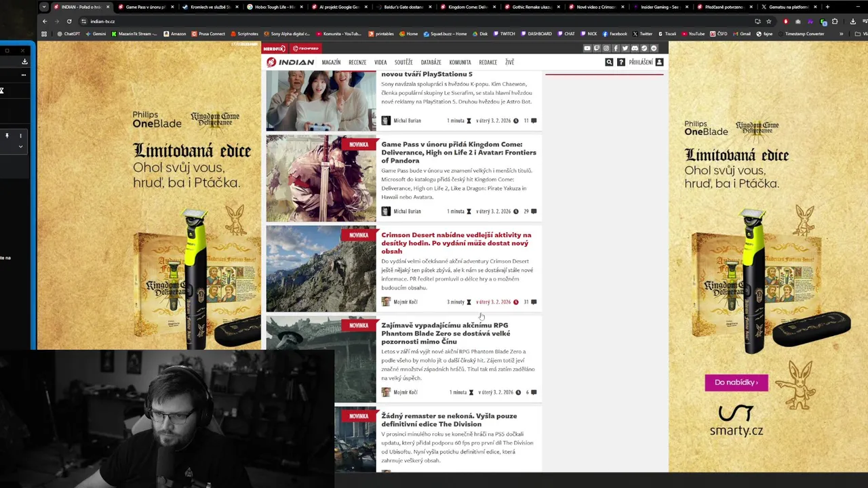Open the MAGAZÍN menu item
The image size is (868, 488).
(x=331, y=62)
